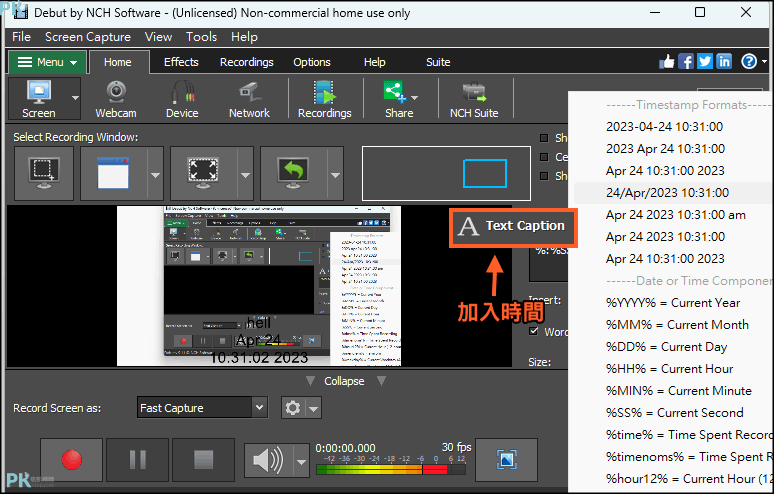Choose the window selection recording icon
This screenshot has width=774, height=494.
pyautogui.click(x=114, y=174)
